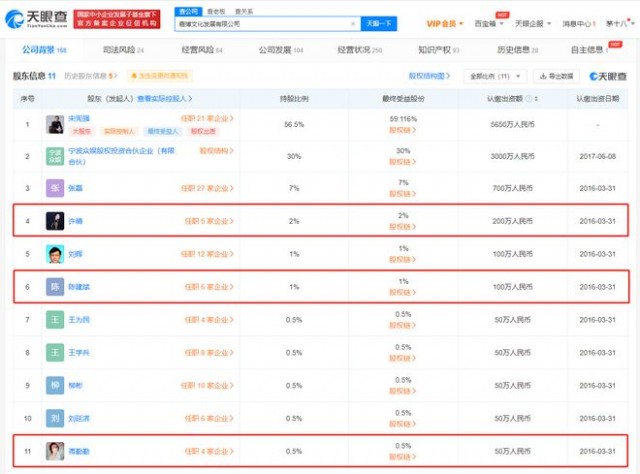This screenshot has height=474, width=640.
Task: Open the 百宝箱 dropdown menu
Action: (x=489, y=24)
